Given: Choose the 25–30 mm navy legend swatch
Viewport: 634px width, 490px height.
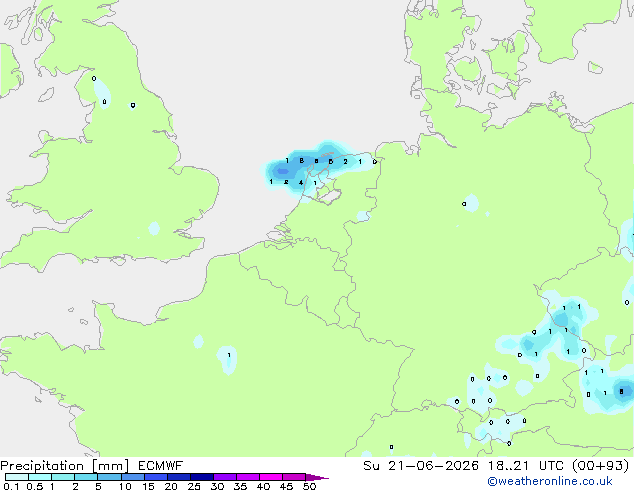Looking at the screenshot, I should (x=201, y=477).
